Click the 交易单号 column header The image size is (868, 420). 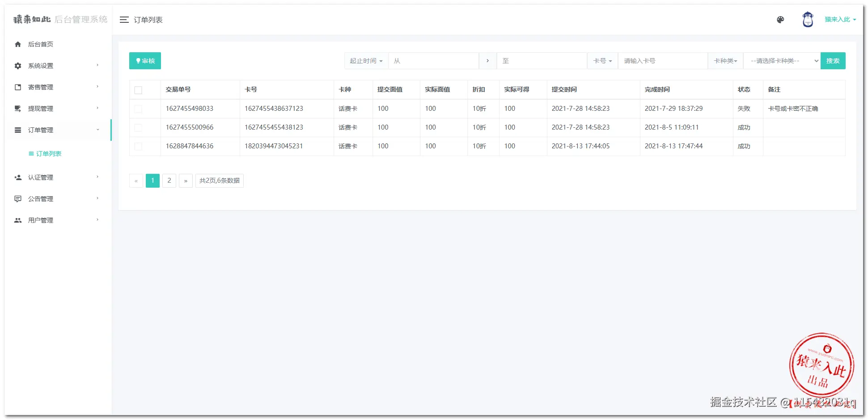(x=178, y=89)
